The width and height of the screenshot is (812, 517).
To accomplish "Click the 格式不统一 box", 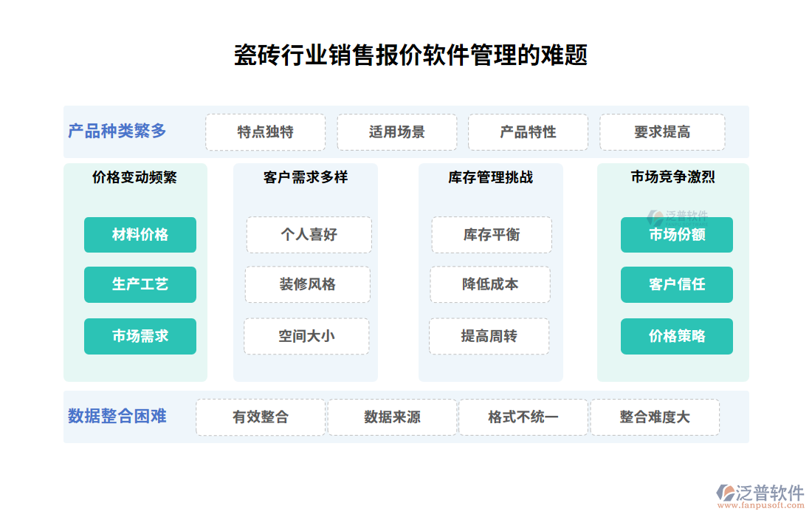I will click(523, 417).
